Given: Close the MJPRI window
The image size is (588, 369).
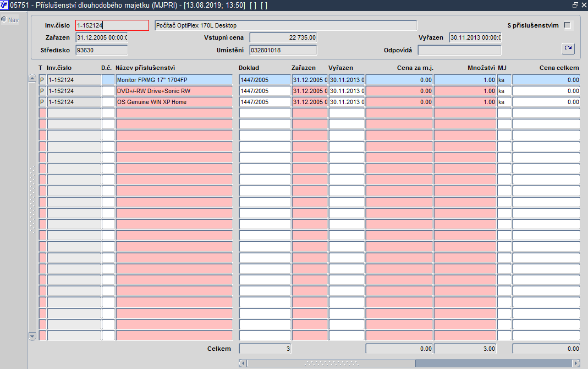Looking at the screenshot, I should click(584, 5).
